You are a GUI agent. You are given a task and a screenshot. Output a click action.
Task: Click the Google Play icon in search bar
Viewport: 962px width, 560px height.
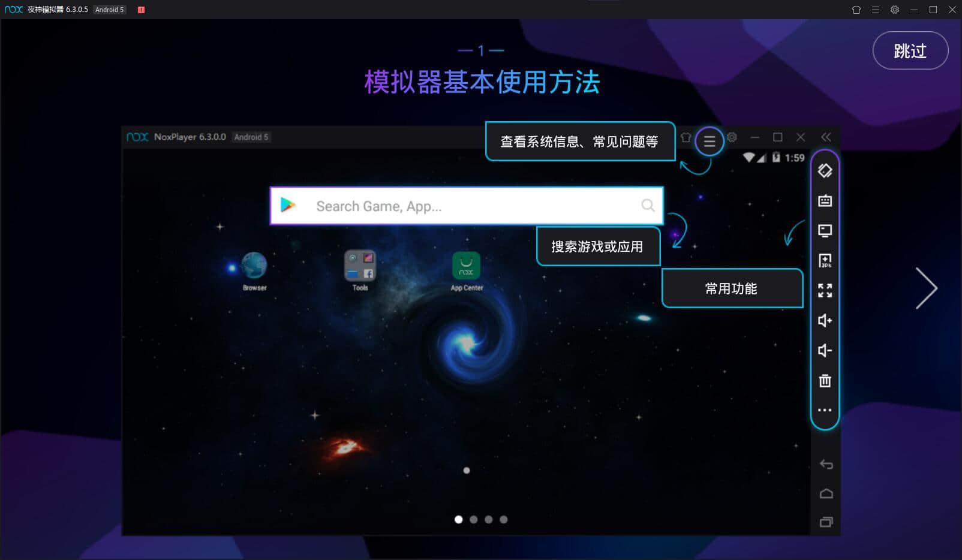point(288,205)
